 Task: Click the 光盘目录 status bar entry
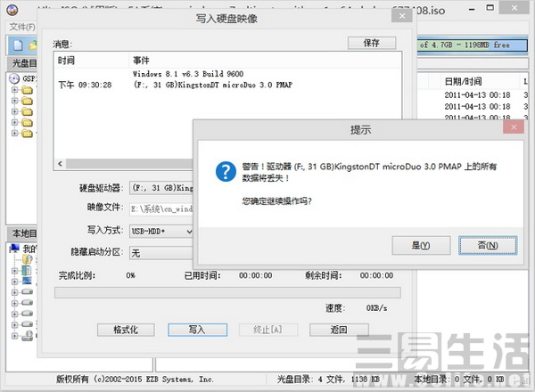(328, 379)
